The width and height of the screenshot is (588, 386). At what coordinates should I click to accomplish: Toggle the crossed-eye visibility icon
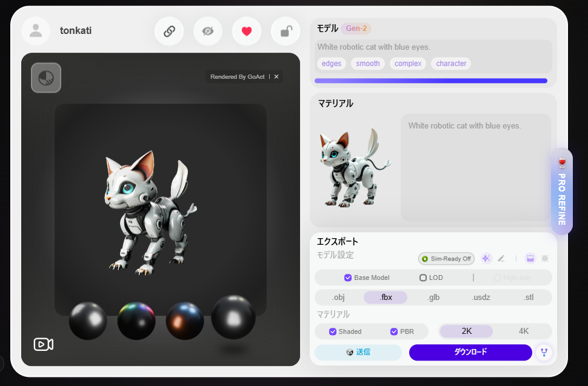coord(208,32)
